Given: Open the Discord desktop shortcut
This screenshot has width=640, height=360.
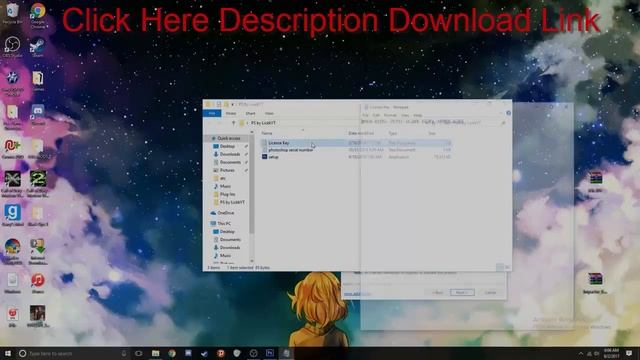Looking at the screenshot, I should tap(38, 114).
